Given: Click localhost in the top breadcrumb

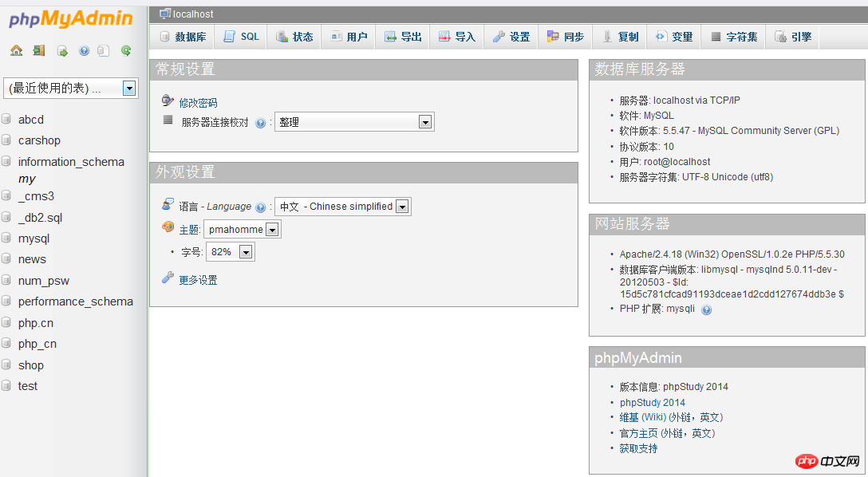Looking at the screenshot, I should 192,14.
